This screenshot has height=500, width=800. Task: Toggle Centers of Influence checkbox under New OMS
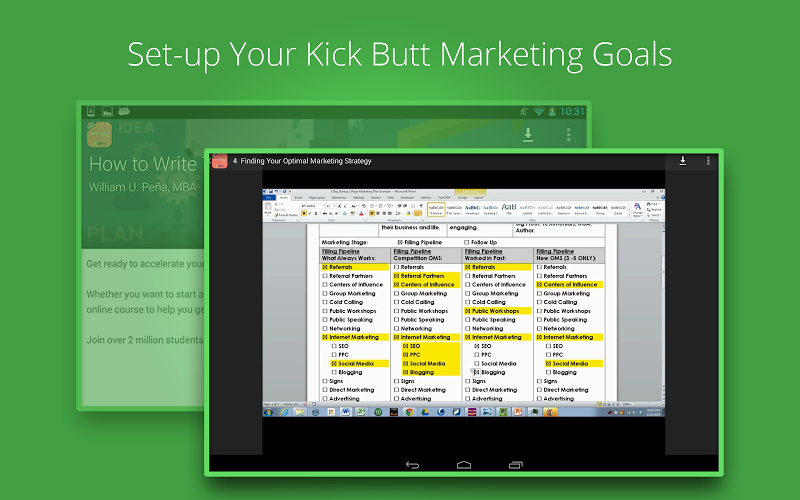pyautogui.click(x=539, y=285)
